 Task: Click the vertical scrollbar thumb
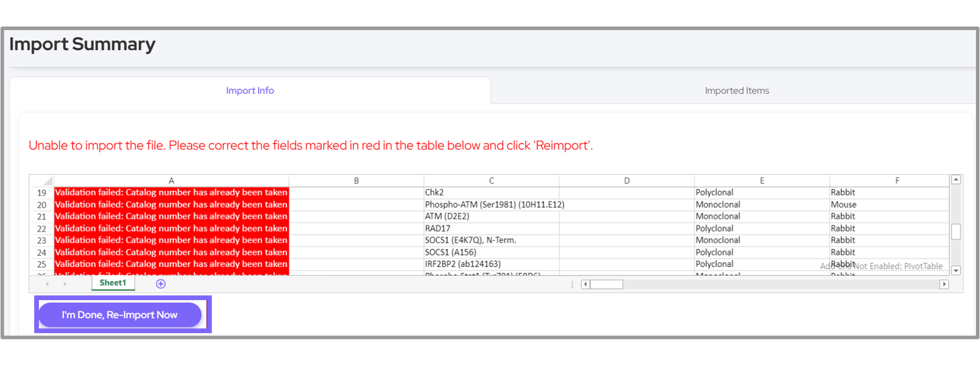[x=956, y=232]
